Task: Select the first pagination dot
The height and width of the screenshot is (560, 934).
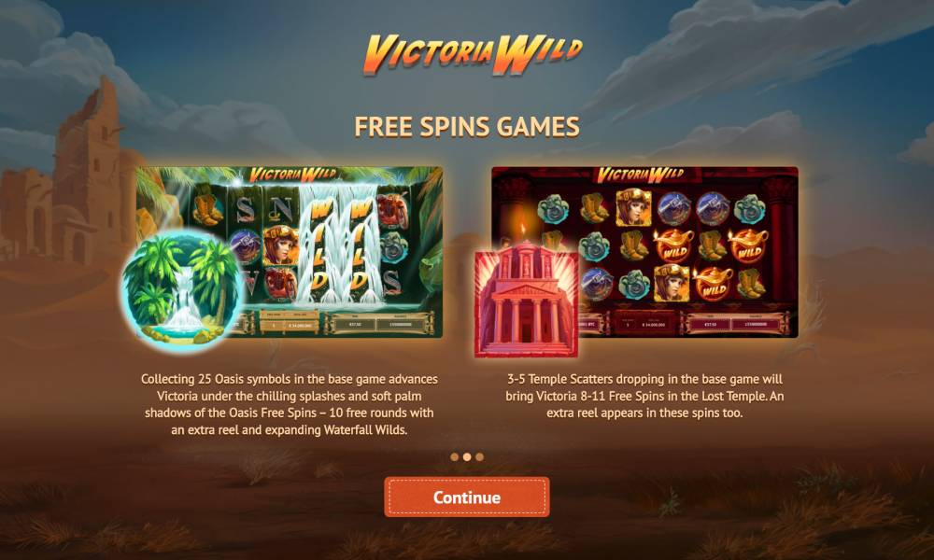Action: tap(455, 457)
